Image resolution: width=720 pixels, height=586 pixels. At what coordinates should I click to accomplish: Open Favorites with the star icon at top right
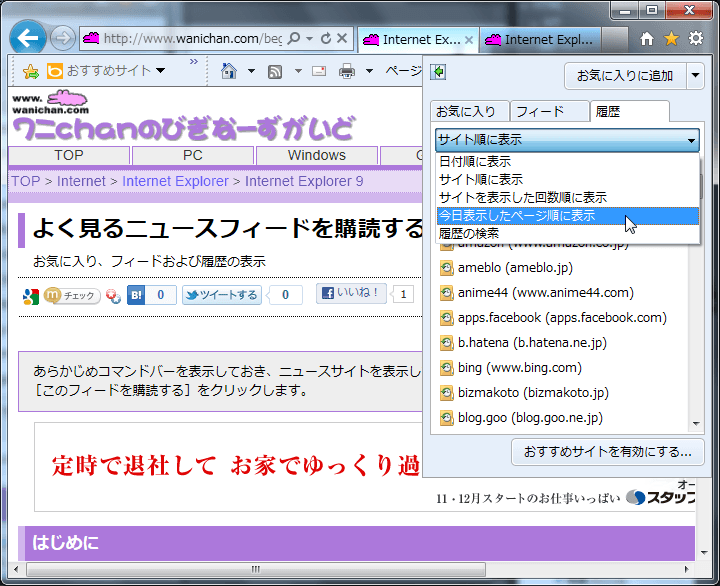tap(671, 39)
